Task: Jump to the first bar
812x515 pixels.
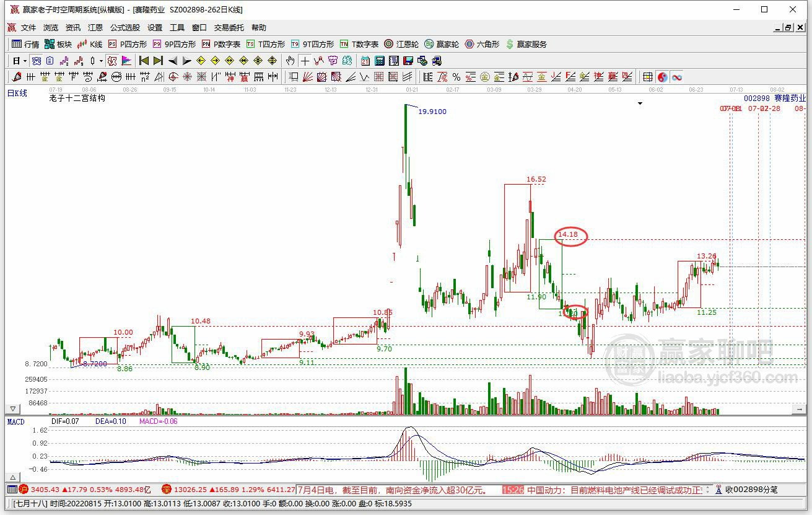Action: [144, 61]
